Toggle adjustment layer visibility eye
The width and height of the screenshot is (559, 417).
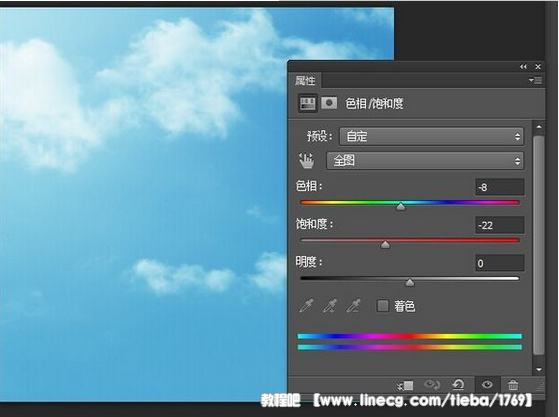point(487,385)
